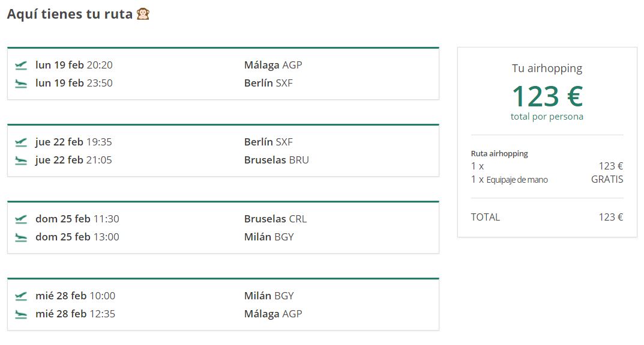Click the takeoff icon for Málaga 20:20 departure

21,65
